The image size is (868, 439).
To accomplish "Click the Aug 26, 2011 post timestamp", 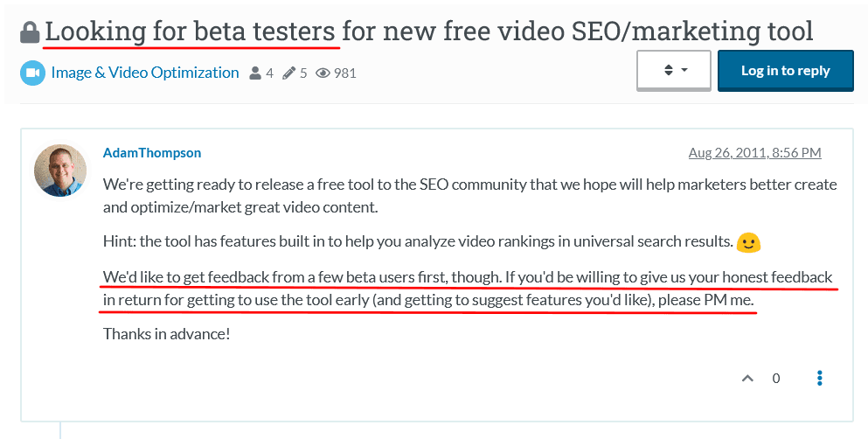I will 754,152.
